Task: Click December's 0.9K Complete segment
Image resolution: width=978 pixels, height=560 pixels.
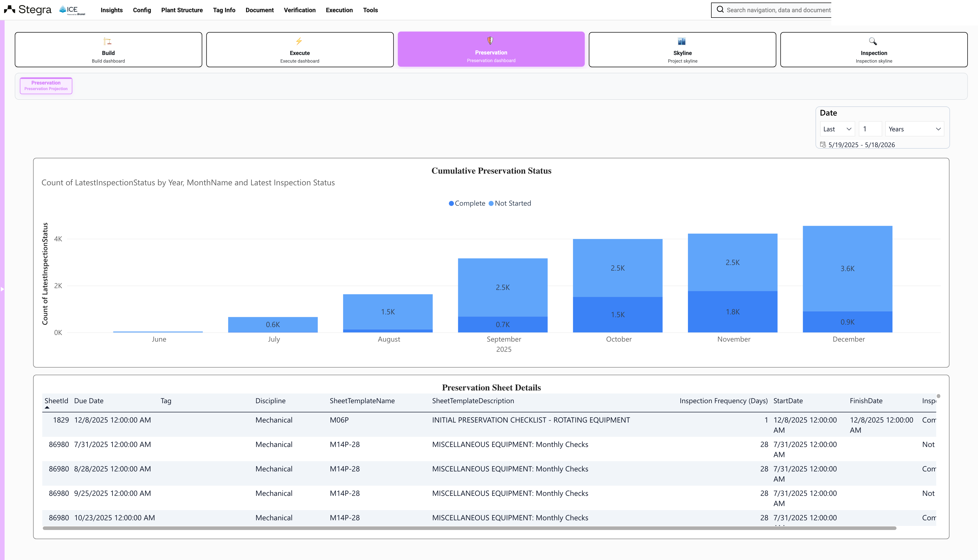Action: click(848, 322)
